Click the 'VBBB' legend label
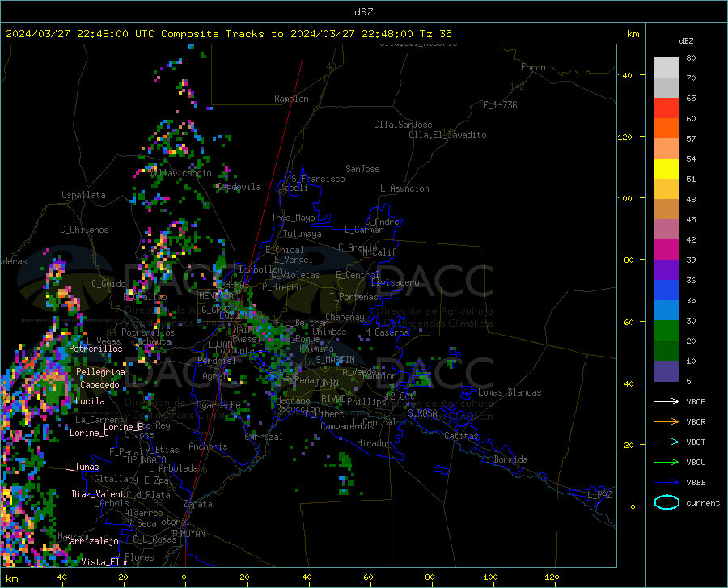Image resolution: width=728 pixels, height=588 pixels. click(x=696, y=483)
